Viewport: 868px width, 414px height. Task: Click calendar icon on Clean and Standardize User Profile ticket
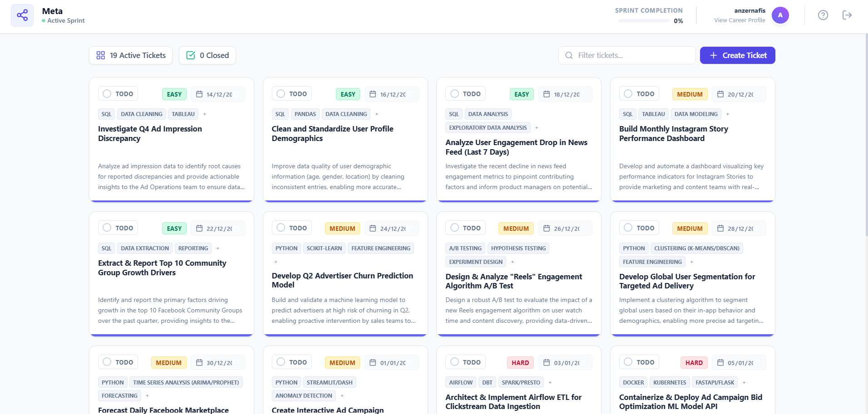pyautogui.click(x=373, y=94)
